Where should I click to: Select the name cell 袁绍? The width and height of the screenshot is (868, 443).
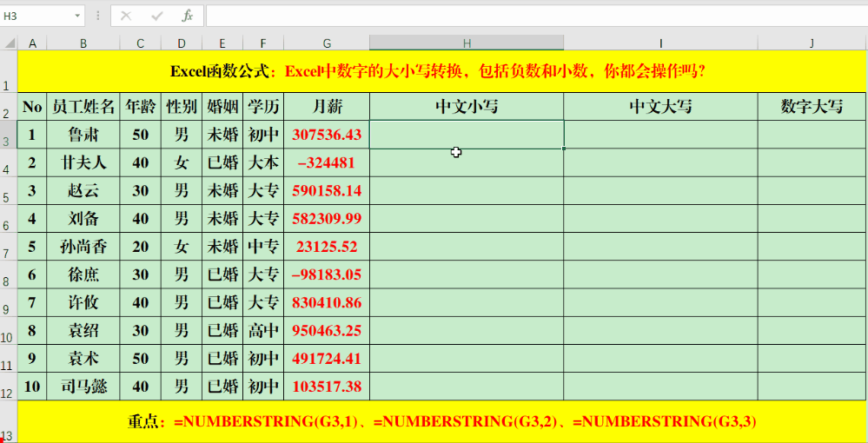pyautogui.click(x=83, y=331)
